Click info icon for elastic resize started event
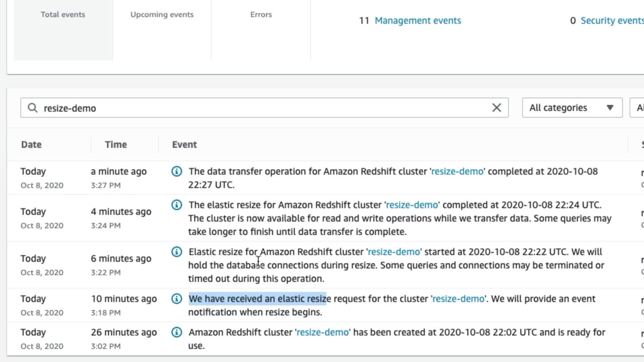Viewport: 644px width, 362px height. [x=177, y=252]
